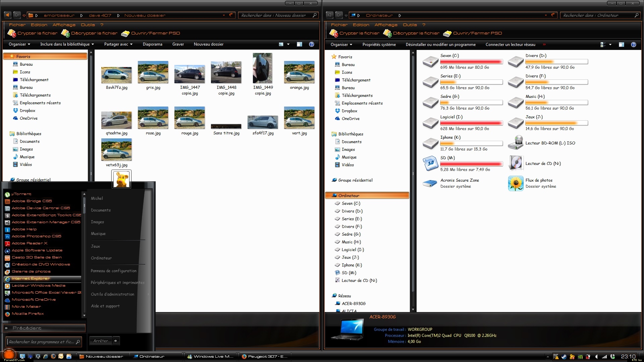Click the Crypter le fichier icon in left window
The width and height of the screenshot is (644, 362).
12,33
